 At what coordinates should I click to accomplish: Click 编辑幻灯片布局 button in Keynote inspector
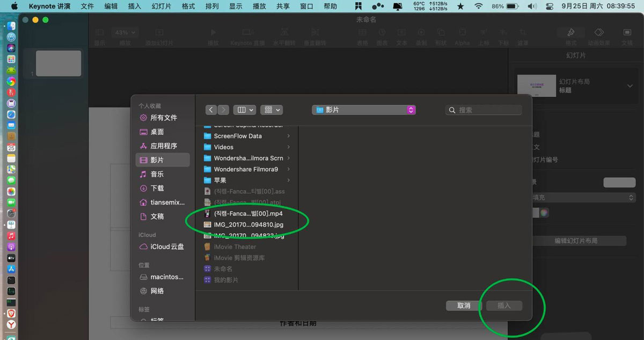[576, 241]
